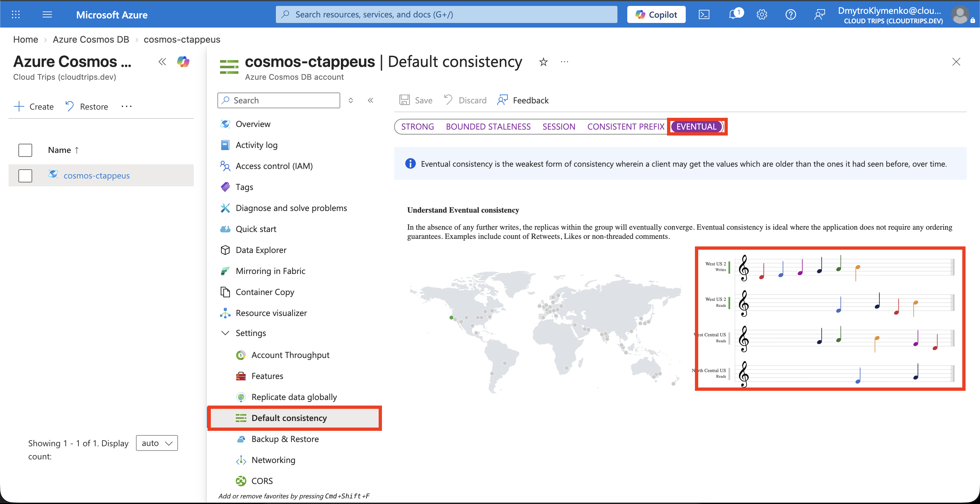Open more options ellipsis next to the title

[565, 62]
